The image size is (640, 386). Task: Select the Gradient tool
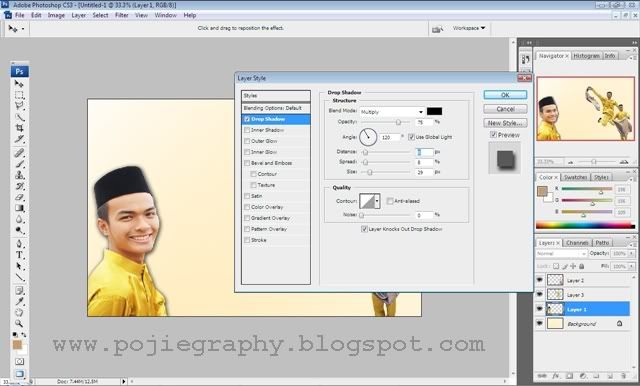[x=19, y=208]
